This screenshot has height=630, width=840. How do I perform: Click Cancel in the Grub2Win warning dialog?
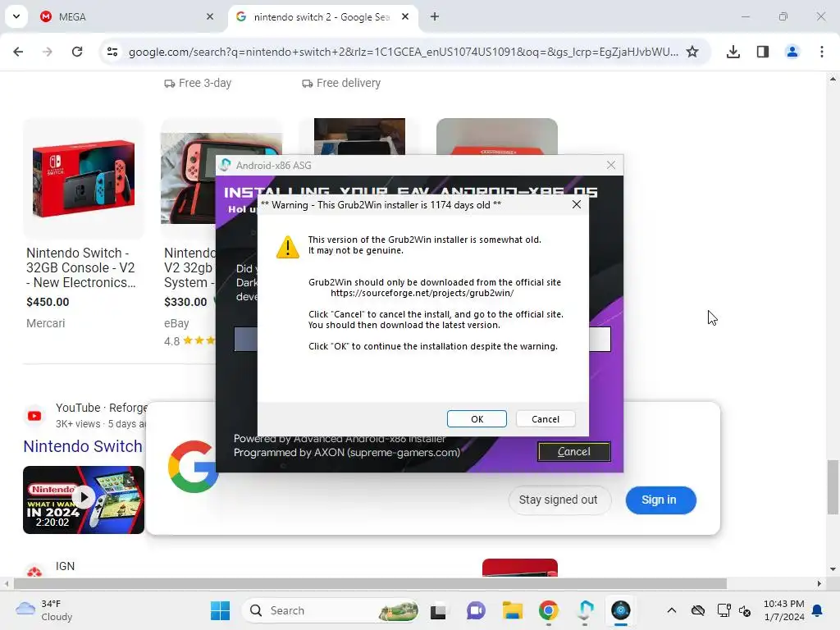coord(546,419)
